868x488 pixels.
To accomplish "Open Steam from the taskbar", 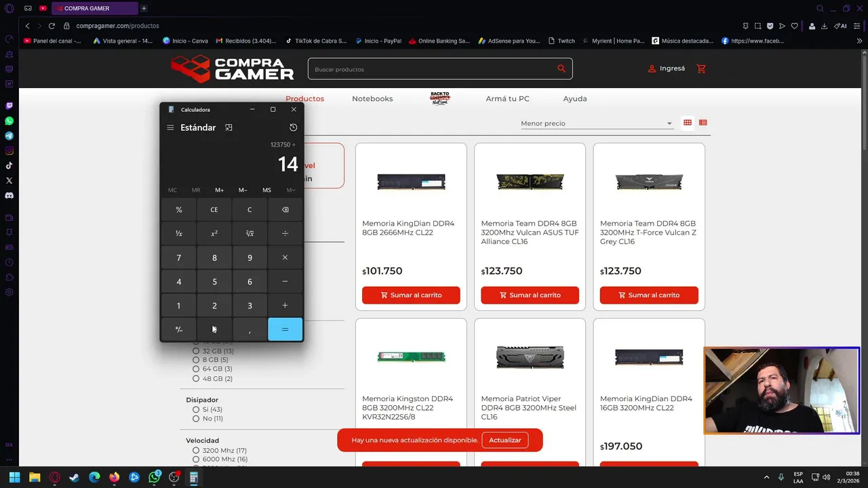I will [75, 477].
